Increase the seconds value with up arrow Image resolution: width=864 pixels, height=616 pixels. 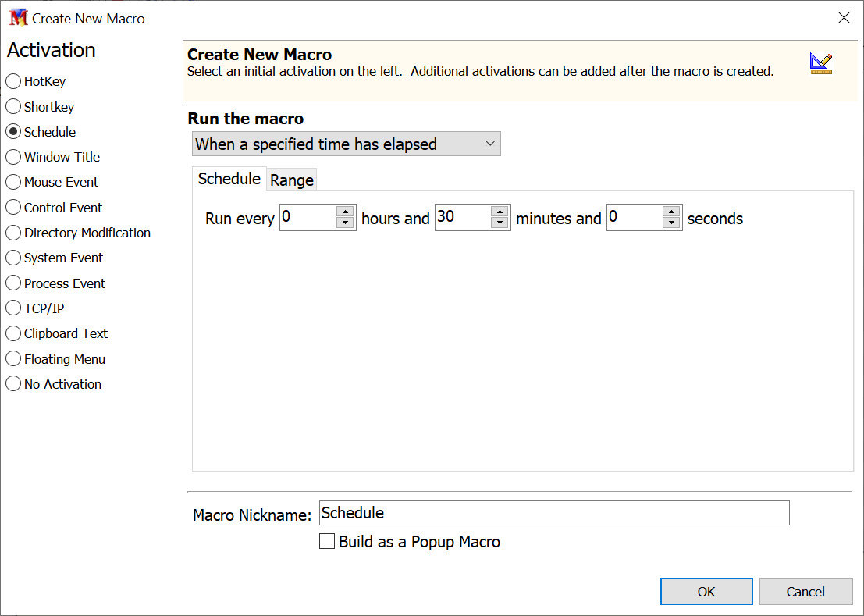pos(671,212)
